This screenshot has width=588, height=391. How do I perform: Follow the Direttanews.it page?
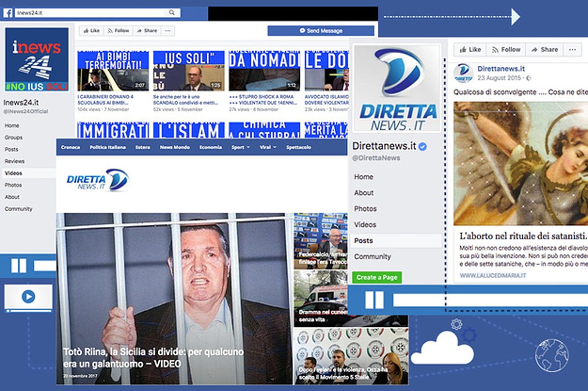[x=505, y=50]
